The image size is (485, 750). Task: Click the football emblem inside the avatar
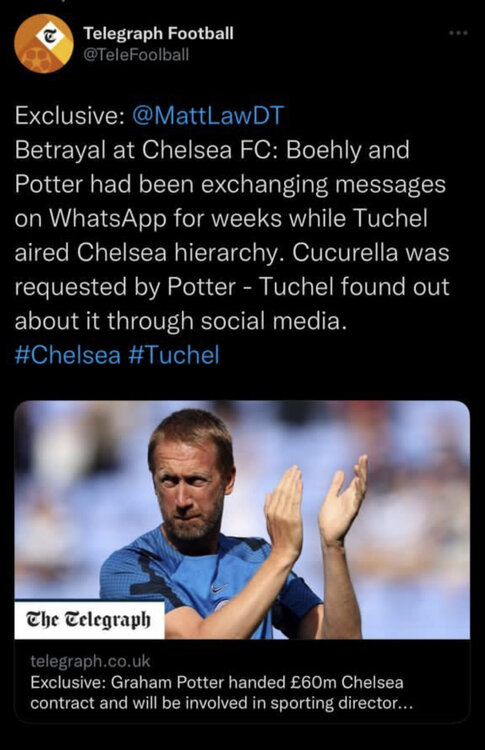pyautogui.click(x=34, y=58)
